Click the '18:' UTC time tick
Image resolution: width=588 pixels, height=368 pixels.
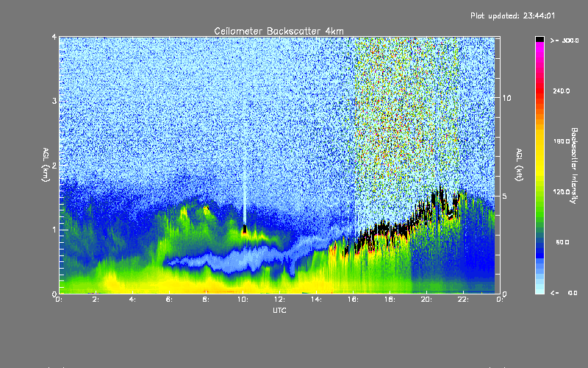[x=390, y=300]
